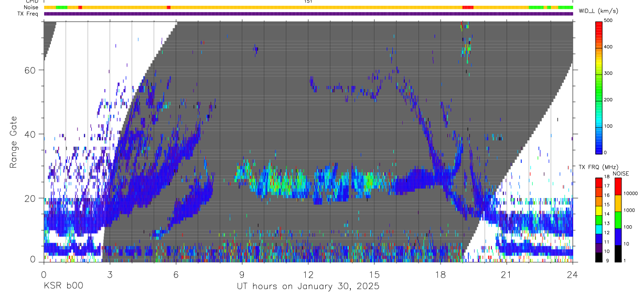The width and height of the screenshot is (644, 297).
Task: Click UT hour tick label 9
Action: click(242, 274)
